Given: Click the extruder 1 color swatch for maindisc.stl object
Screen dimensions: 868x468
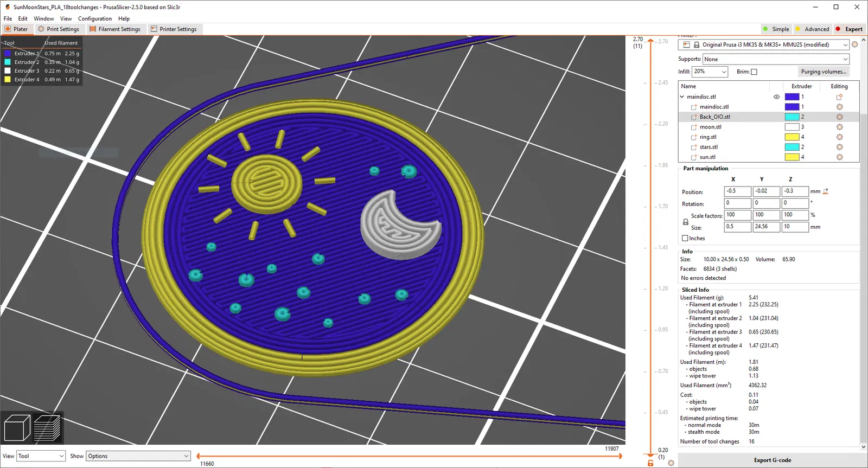Looking at the screenshot, I should 792,97.
